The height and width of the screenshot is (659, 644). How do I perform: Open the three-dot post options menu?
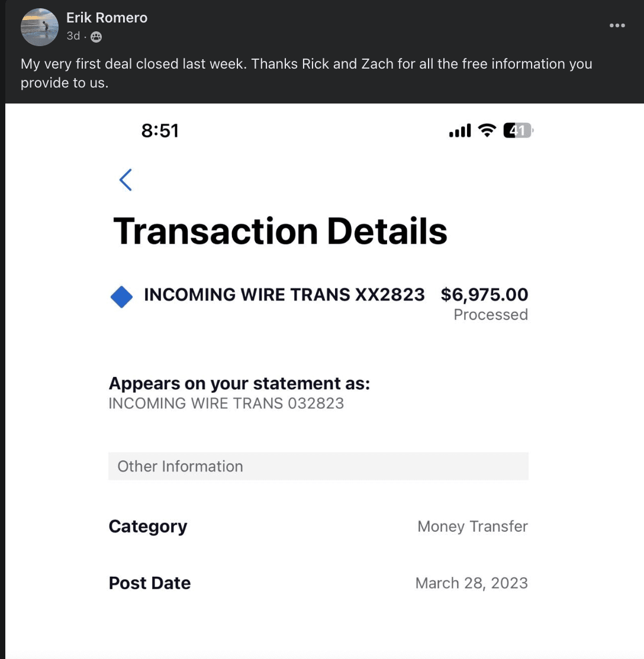click(617, 25)
